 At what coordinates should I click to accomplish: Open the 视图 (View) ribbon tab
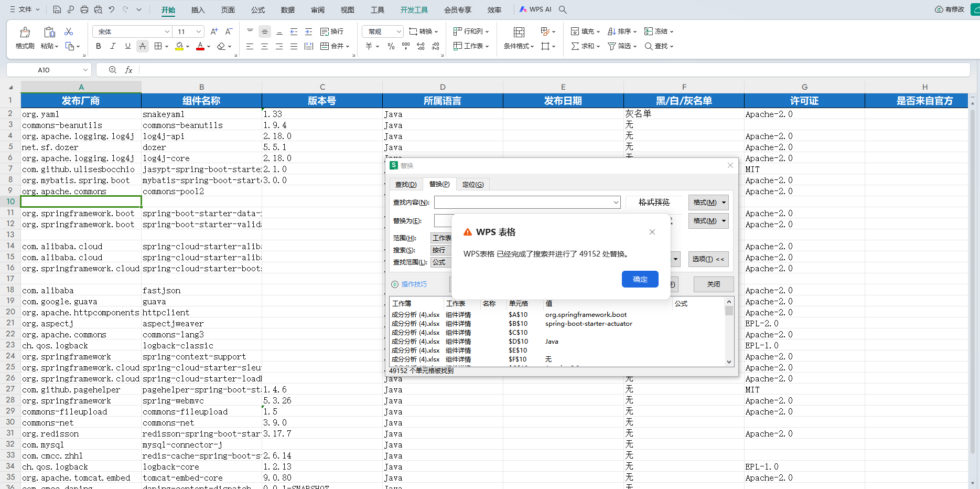347,9
